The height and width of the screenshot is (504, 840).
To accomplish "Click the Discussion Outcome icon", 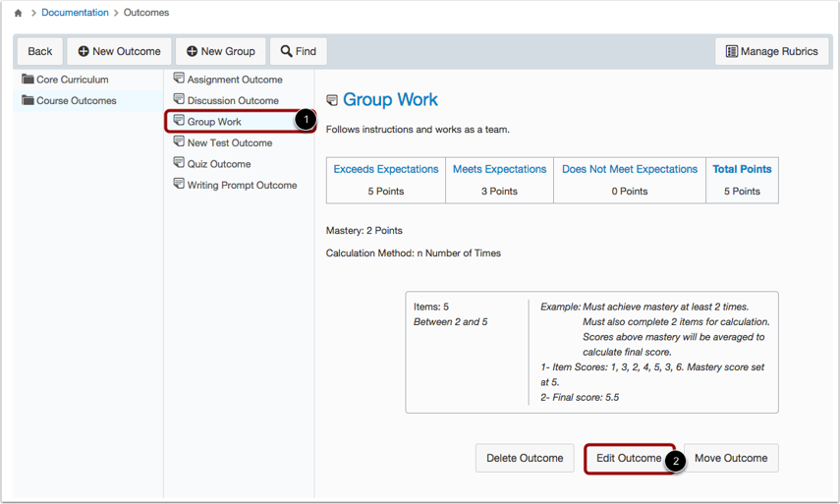I will click(x=179, y=99).
